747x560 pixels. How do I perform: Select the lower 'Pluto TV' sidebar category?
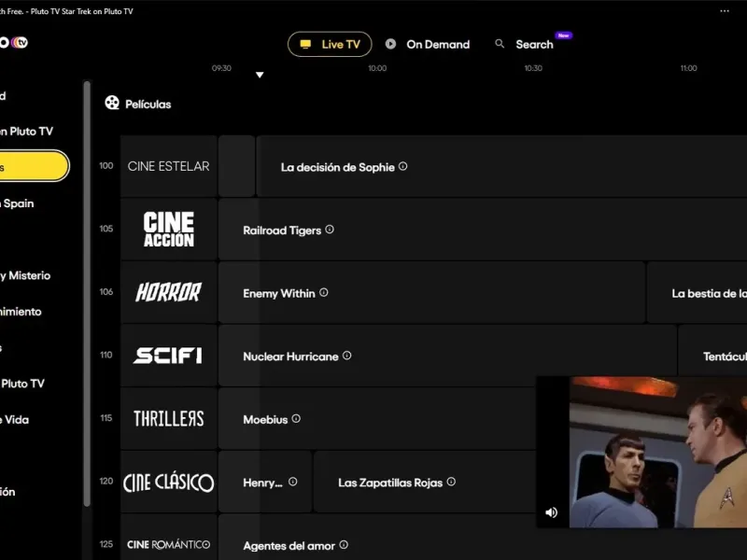tap(22, 384)
